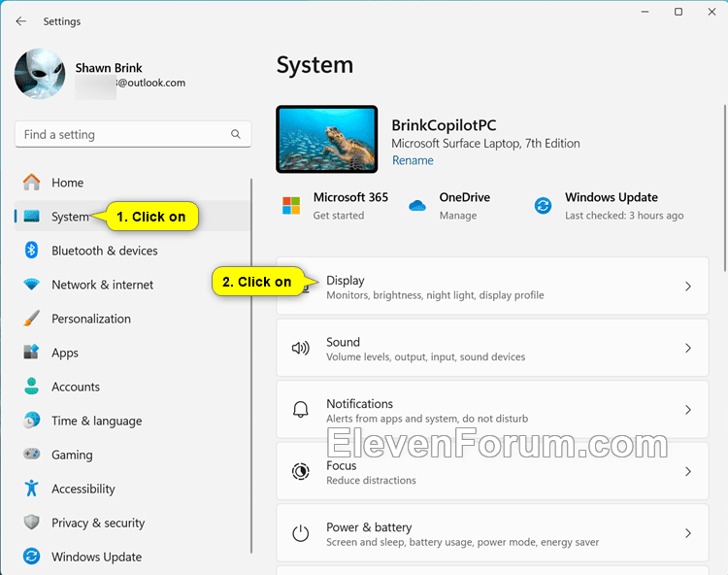728x575 pixels.
Task: Open the Home icon in sidebar
Action: pyautogui.click(x=32, y=182)
